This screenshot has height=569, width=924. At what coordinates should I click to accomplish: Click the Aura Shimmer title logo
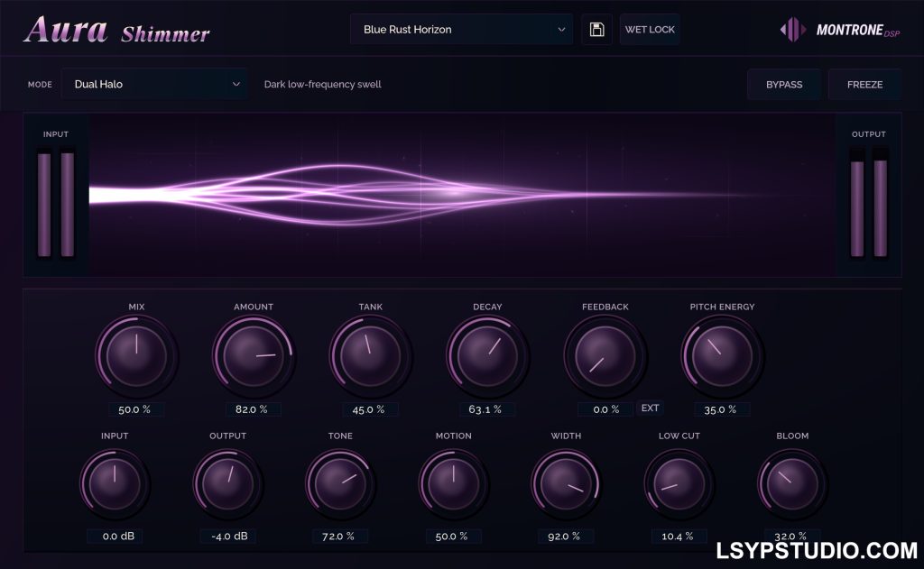pos(117,31)
